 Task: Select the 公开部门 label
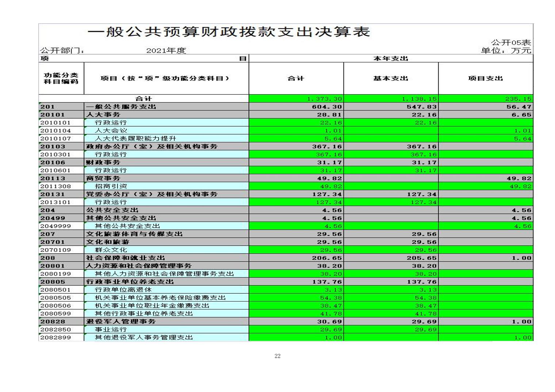tap(62, 50)
